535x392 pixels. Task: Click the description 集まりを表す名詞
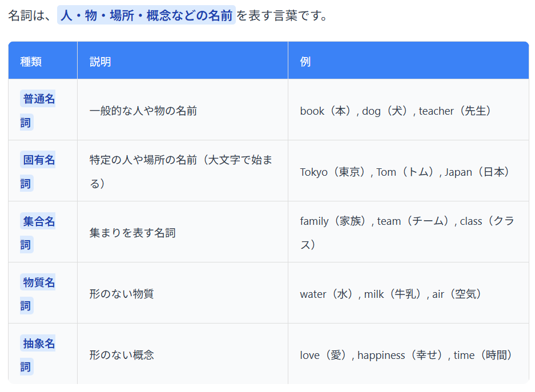click(x=132, y=233)
